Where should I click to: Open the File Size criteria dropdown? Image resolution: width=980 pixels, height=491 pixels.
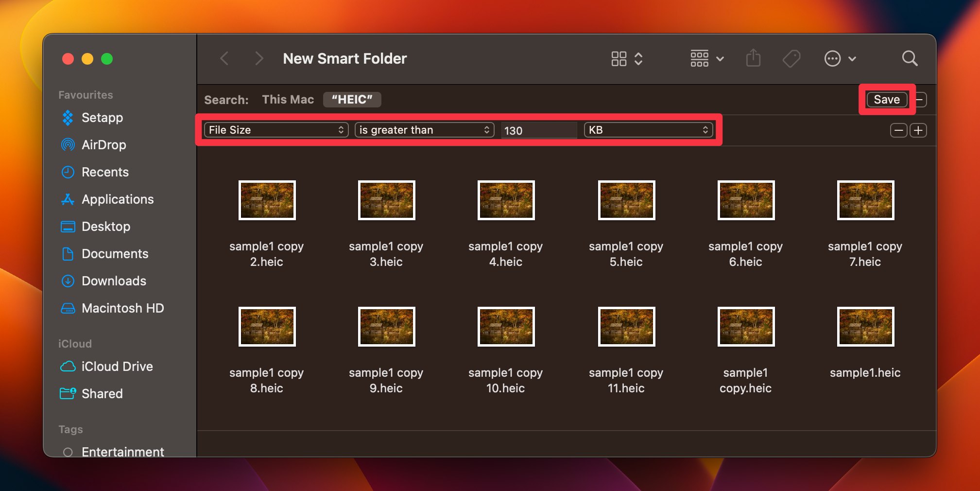tap(275, 130)
